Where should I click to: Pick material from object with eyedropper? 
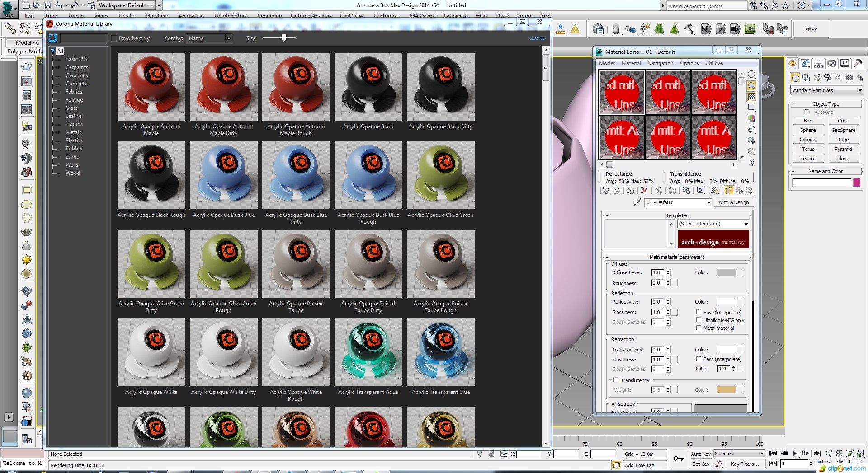(637, 202)
